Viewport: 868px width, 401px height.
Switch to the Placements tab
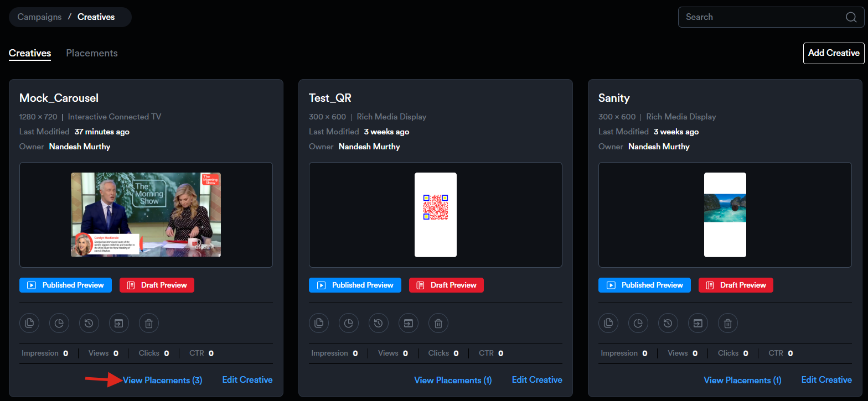click(92, 53)
